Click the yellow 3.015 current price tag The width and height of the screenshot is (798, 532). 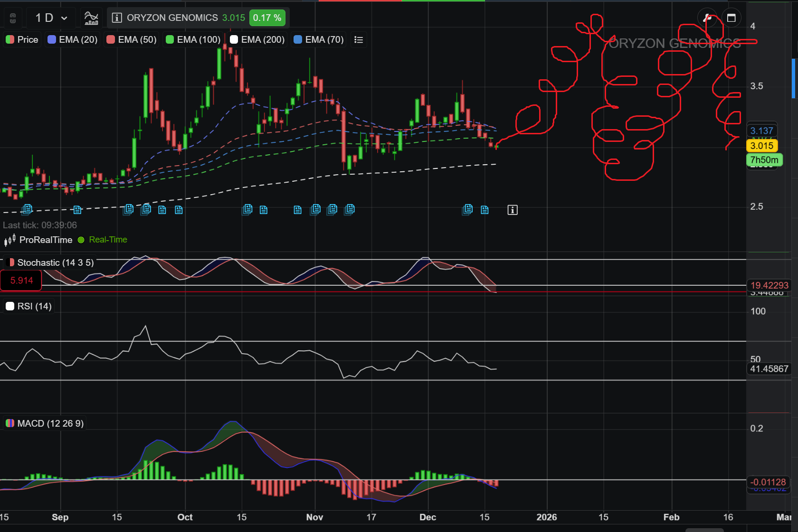pos(761,146)
